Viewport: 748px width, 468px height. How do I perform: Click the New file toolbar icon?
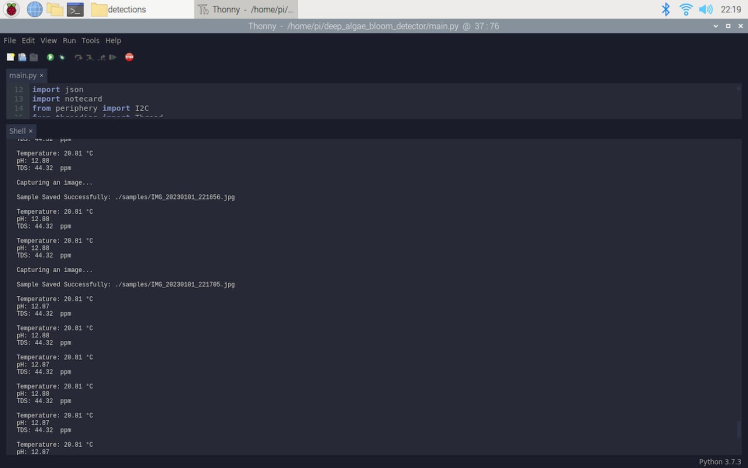click(10, 57)
